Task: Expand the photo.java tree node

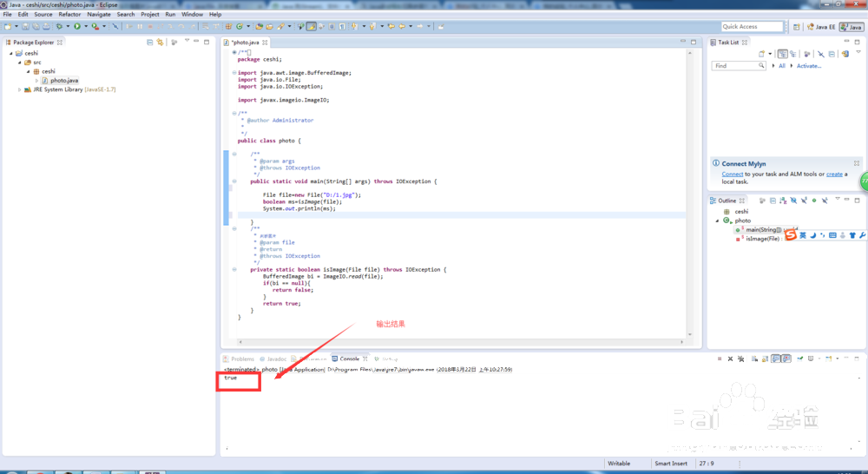Action: tap(37, 80)
